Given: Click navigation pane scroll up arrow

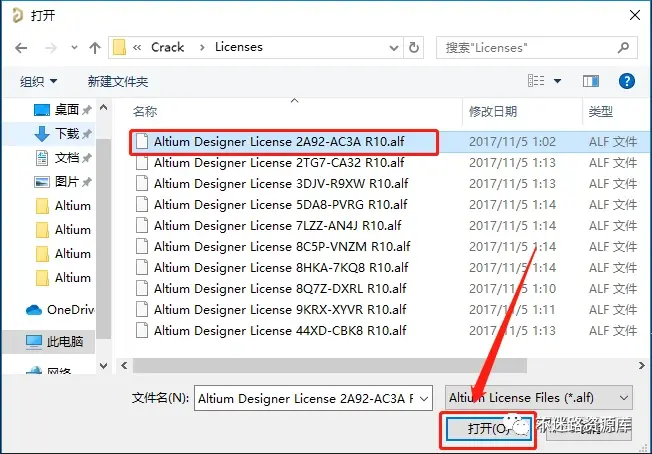Looking at the screenshot, I should point(104,108).
